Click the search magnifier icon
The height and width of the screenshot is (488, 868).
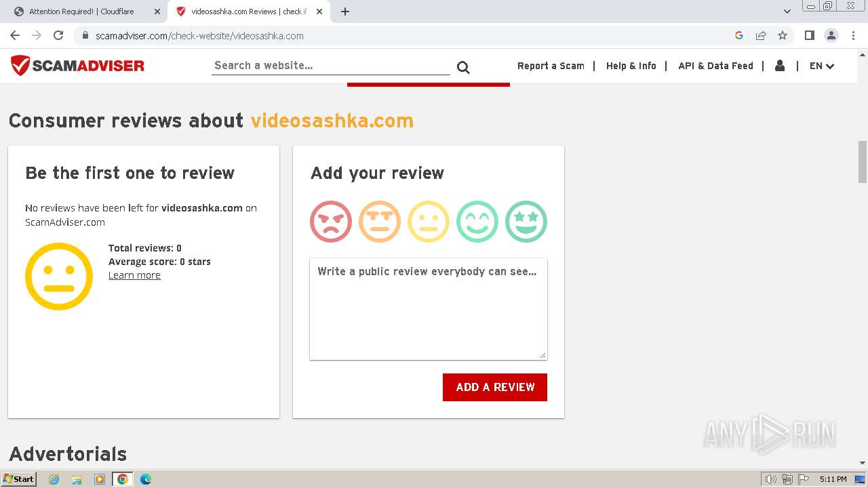click(463, 66)
